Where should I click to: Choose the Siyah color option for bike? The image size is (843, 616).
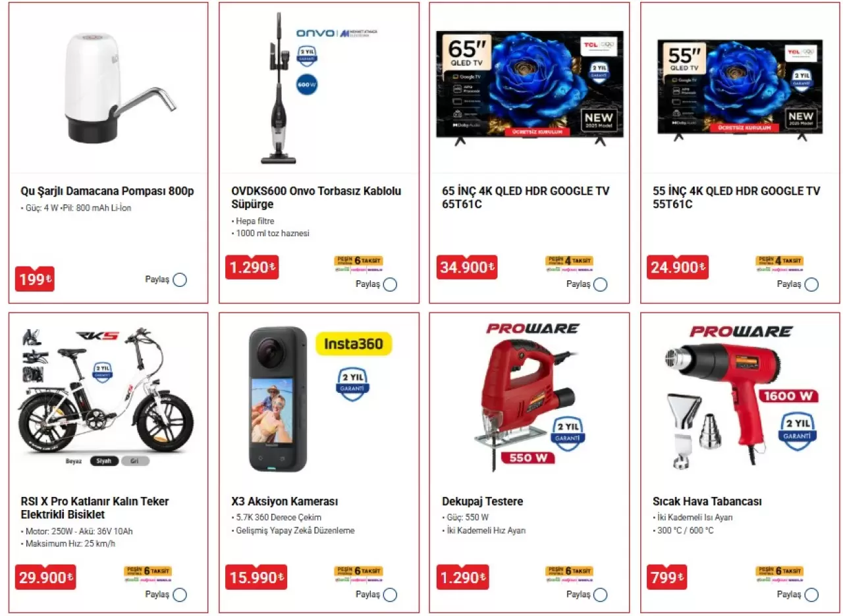104,461
